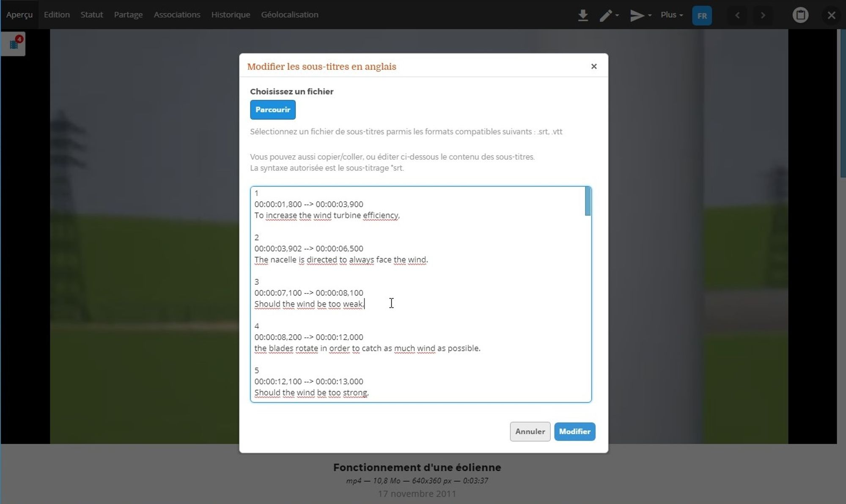Screen dimensions: 846x504
Task: Close the preview with top-right X
Action: pyautogui.click(x=831, y=15)
